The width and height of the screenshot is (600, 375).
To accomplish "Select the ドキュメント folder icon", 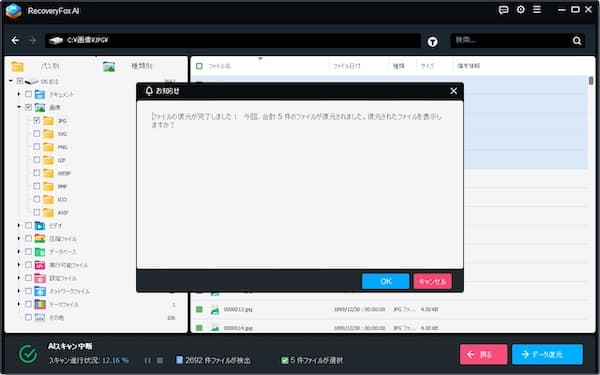I will (x=40, y=94).
